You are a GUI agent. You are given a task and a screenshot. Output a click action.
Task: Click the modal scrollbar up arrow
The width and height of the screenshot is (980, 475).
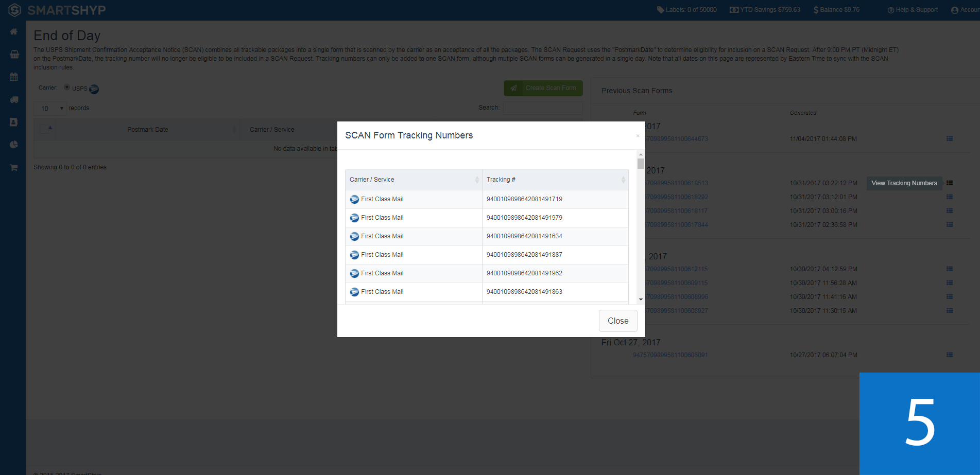(x=641, y=154)
